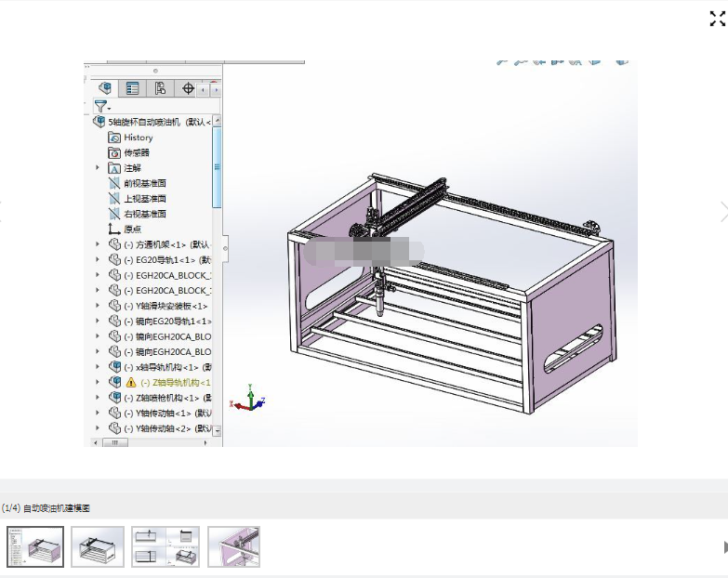Go to next image with right arrow
This screenshot has width=728, height=578.
tap(723, 212)
